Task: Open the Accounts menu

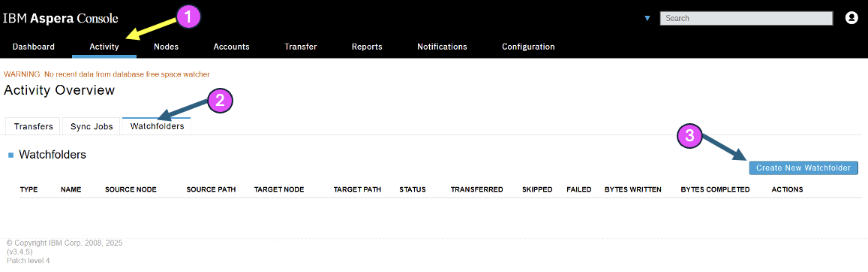Action: (x=231, y=47)
